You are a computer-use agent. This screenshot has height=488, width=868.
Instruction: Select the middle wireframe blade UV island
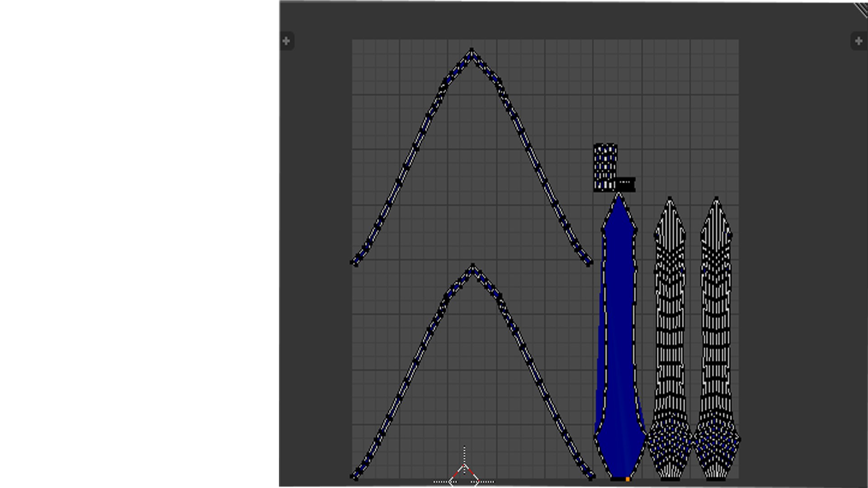670,339
